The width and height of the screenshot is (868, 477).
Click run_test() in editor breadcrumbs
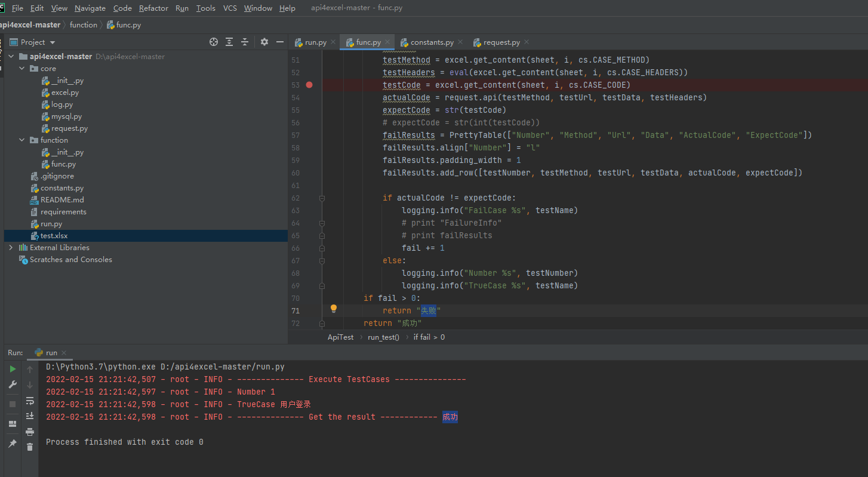(x=383, y=337)
